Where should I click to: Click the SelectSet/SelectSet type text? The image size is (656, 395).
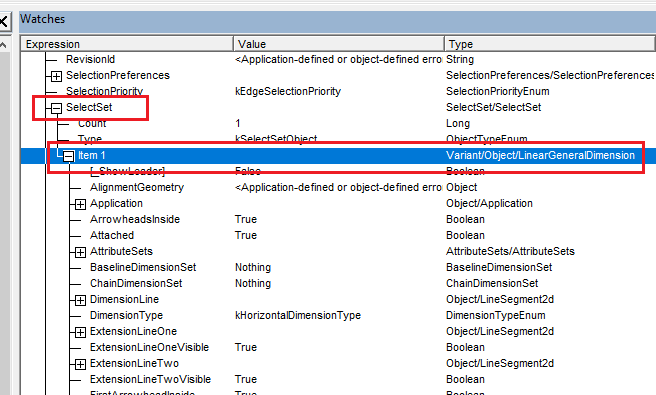click(x=493, y=107)
